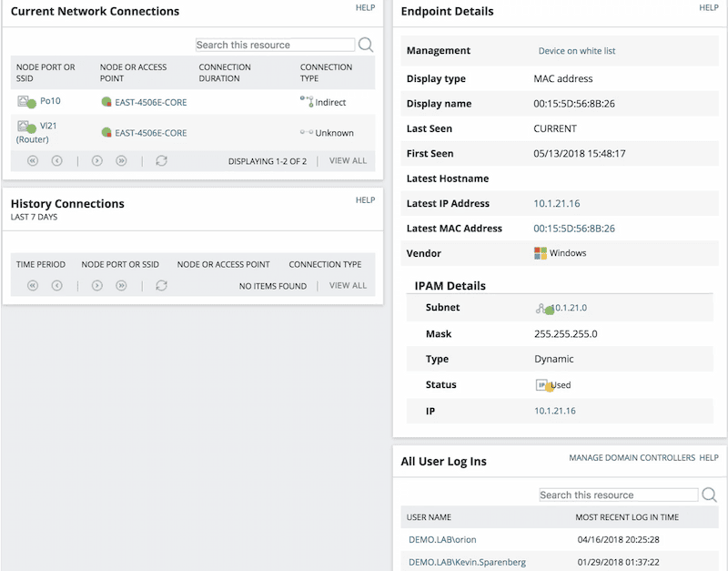Viewport: 728px width, 571px height.
Task: Click the search magnifier in All User Log Ins
Action: coord(709,495)
